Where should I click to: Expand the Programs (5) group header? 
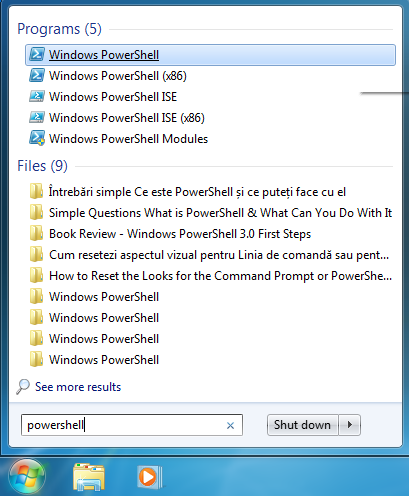(x=59, y=29)
